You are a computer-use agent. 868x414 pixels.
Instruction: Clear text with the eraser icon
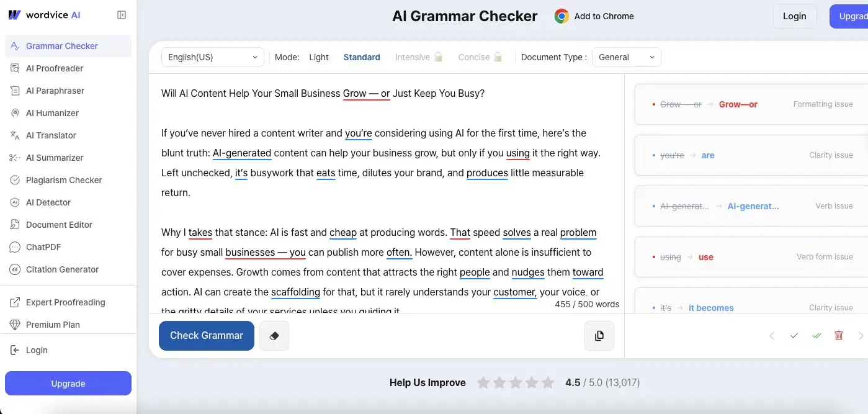pos(274,336)
